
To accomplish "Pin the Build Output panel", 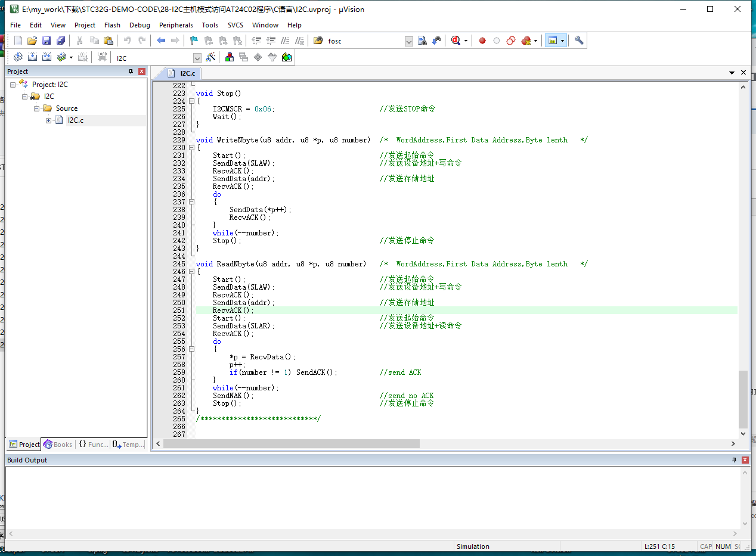I will pyautogui.click(x=734, y=460).
